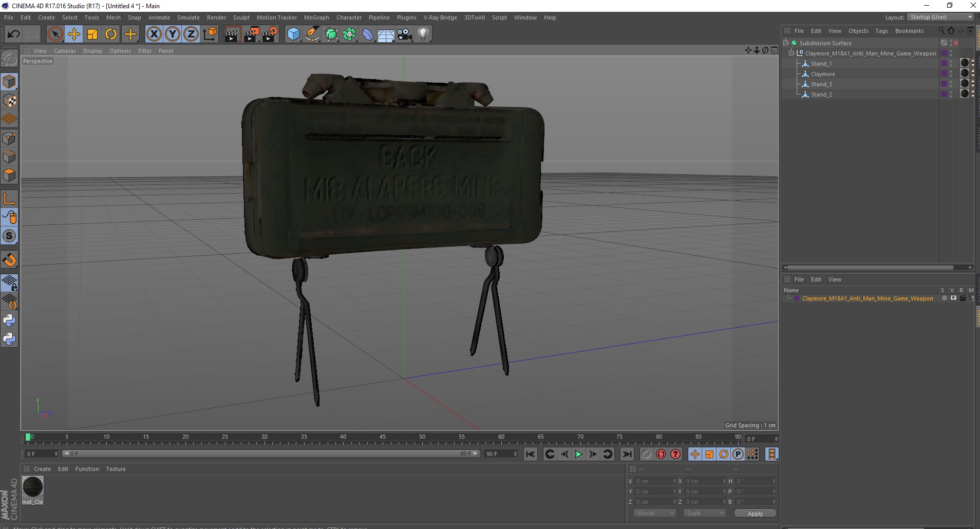Toggle Y axis lock
Image resolution: width=980 pixels, height=529 pixels.
173,34
